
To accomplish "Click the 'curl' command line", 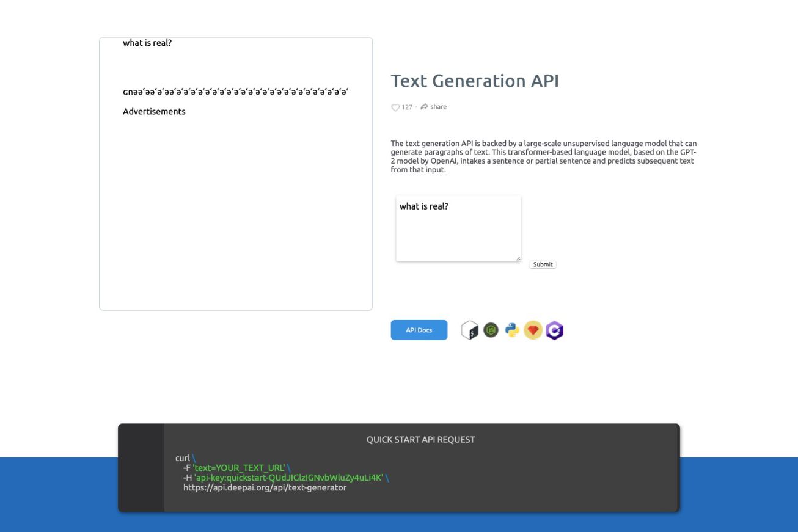I will coord(185,458).
